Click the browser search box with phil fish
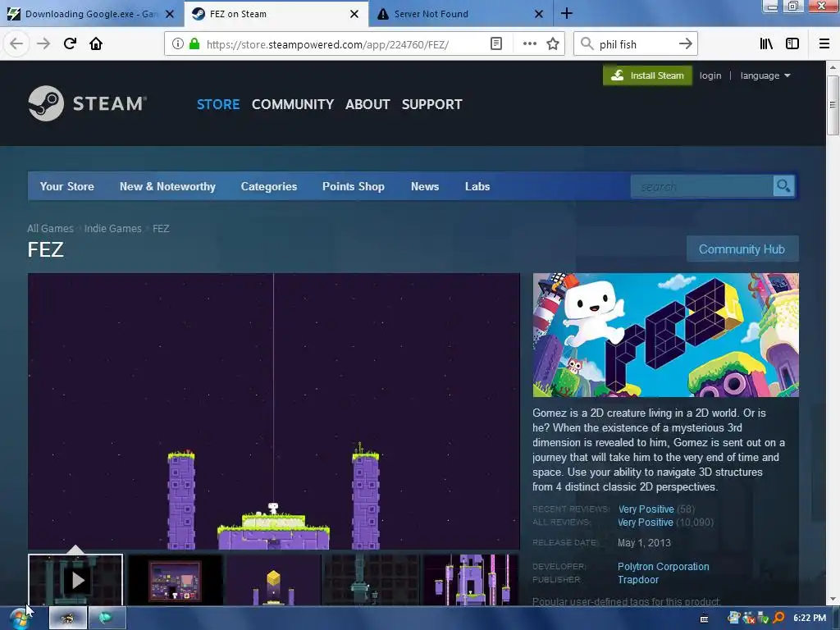Viewport: 840px width, 630px height. point(635,44)
